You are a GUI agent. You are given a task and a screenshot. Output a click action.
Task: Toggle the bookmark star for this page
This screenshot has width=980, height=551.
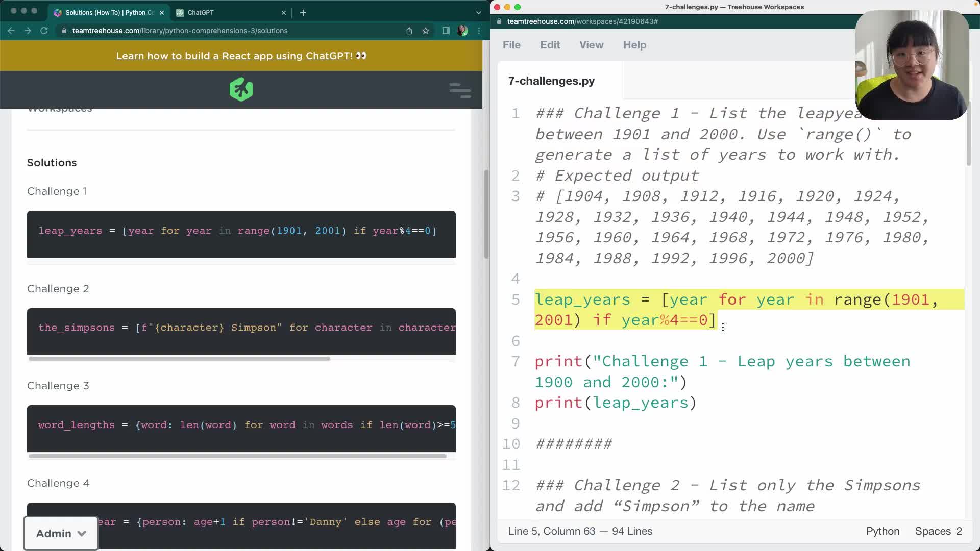click(426, 31)
